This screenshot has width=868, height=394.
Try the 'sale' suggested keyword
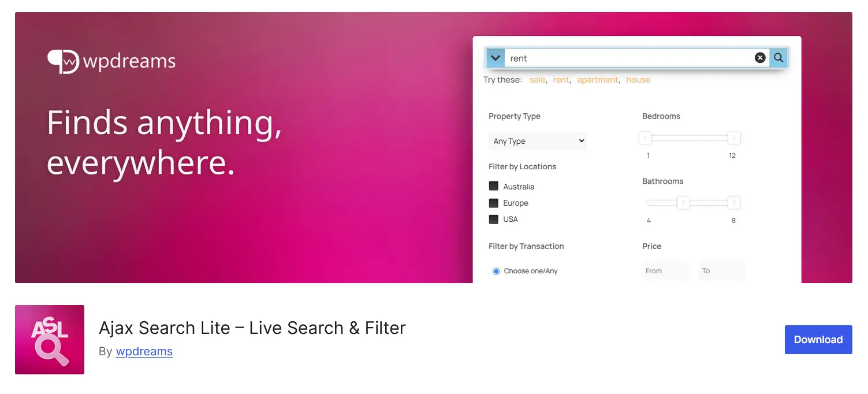click(537, 80)
